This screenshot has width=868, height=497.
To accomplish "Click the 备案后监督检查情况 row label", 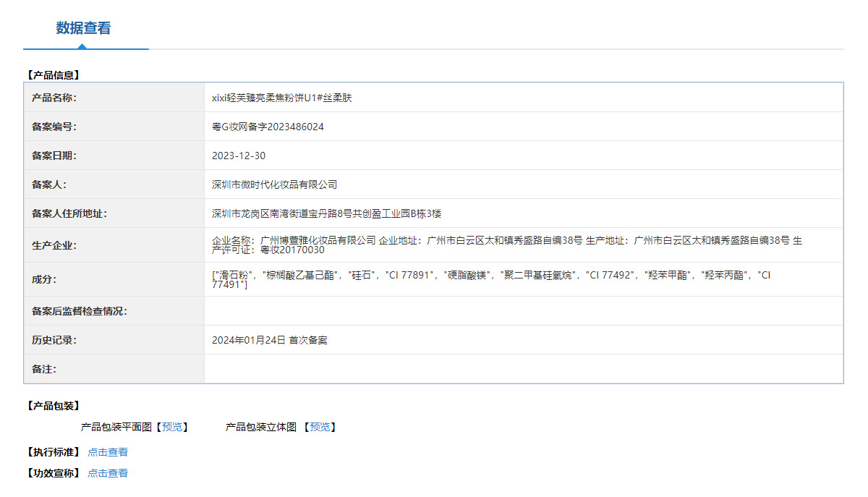I will pyautogui.click(x=80, y=311).
